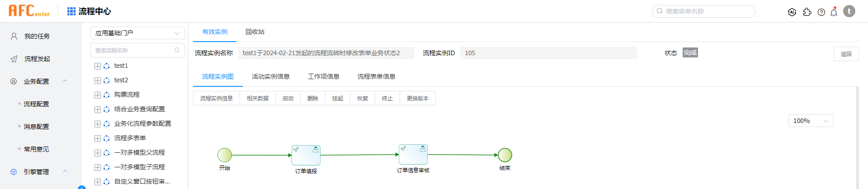Open the plugin puzzle icon
Viewport: 868px width, 189px height.
point(807,12)
